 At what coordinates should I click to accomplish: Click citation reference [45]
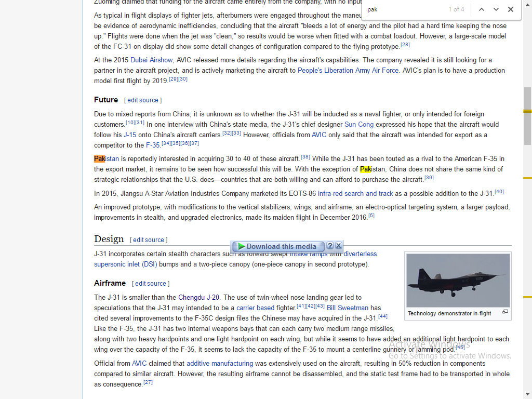click(460, 348)
